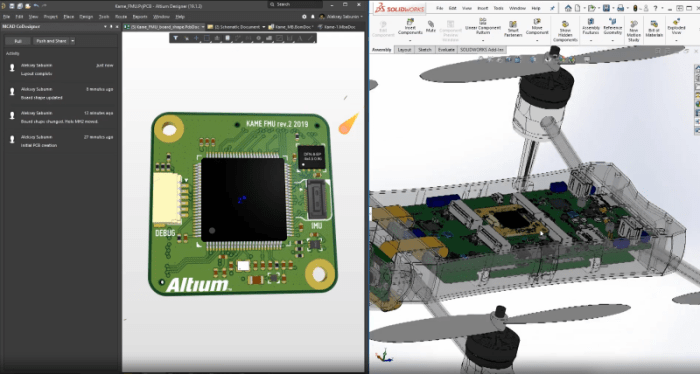Select 'Hole MH2 moved' activity entry
The image size is (700, 374).
(x=60, y=117)
